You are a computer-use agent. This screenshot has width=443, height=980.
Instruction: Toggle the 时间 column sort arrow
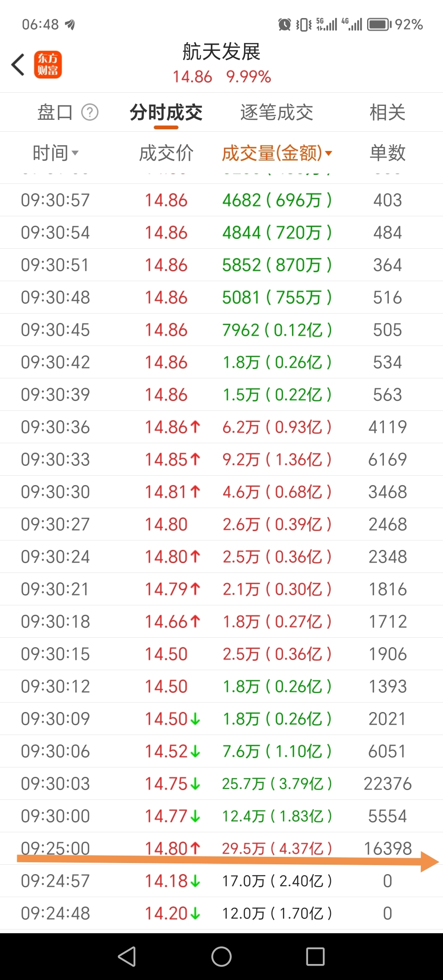click(75, 153)
